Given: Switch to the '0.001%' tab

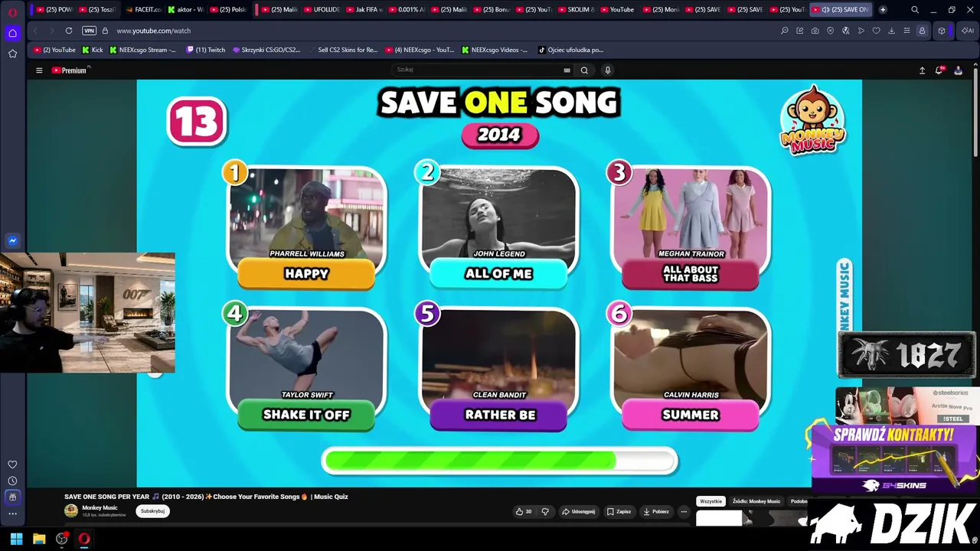Looking at the screenshot, I should point(406,10).
